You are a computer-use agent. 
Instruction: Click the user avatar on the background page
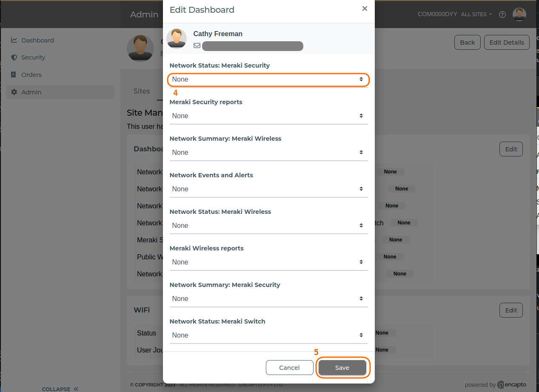(140, 48)
